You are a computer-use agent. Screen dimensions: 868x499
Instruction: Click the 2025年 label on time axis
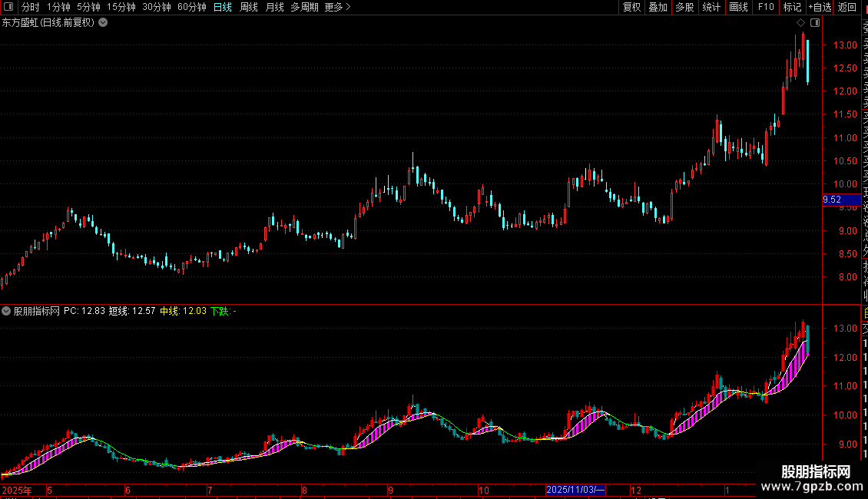pyautogui.click(x=17, y=490)
